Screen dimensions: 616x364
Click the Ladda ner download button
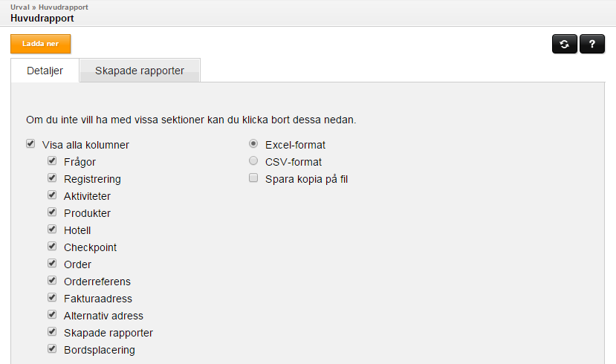(x=40, y=44)
